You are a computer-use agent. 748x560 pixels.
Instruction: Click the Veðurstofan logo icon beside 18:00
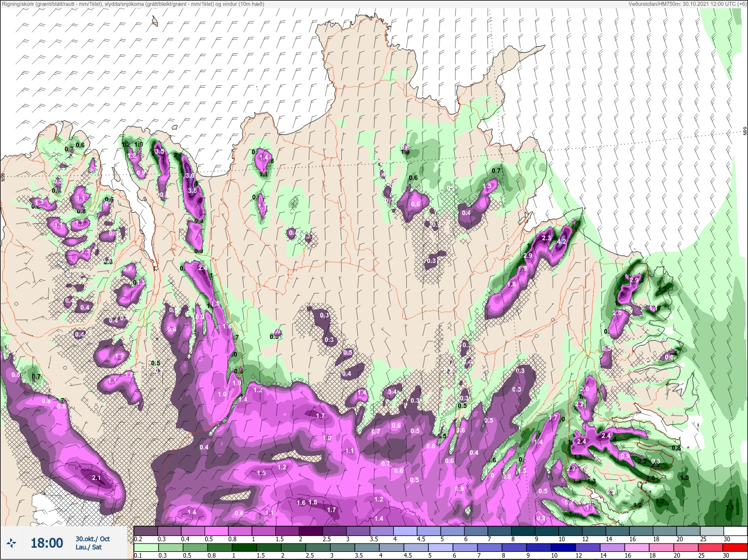point(11,544)
